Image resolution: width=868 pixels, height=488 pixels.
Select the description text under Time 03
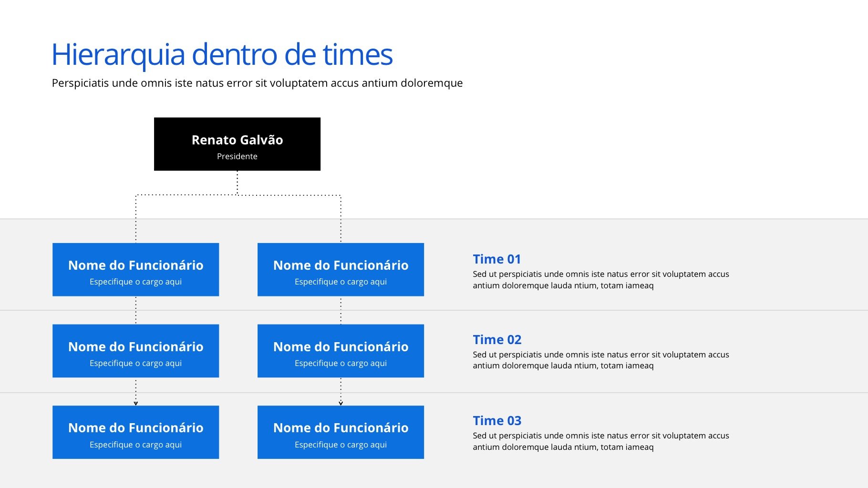pyautogui.click(x=600, y=441)
